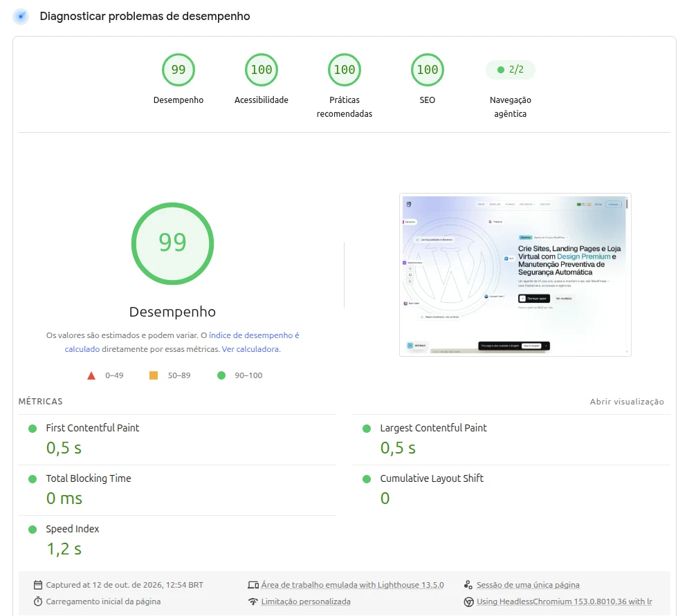Viewport: 687px width, 616px height.
Task: Click the large 99 performance gauge
Action: (x=173, y=243)
